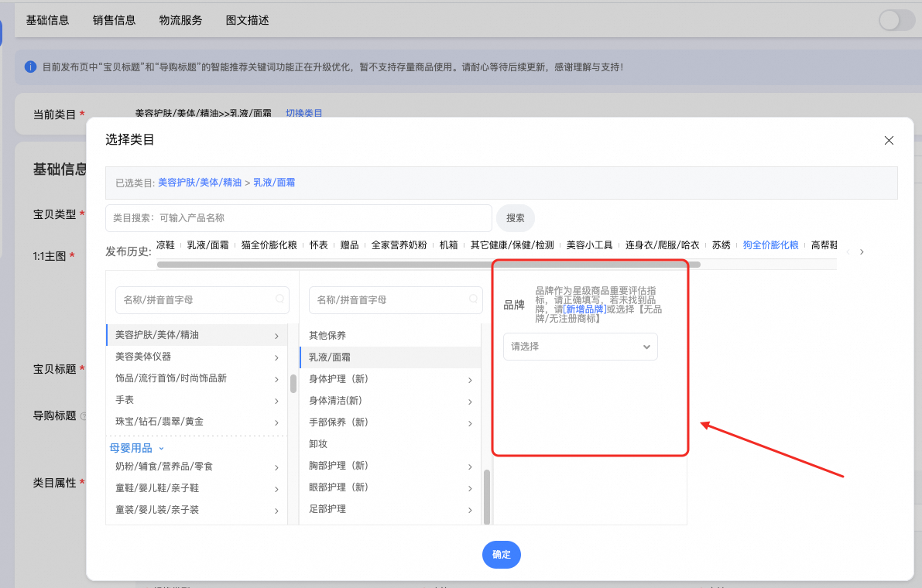Viewport: 922px width, 588px height.
Task: Select 凉鞋 from publish history
Action: click(165, 245)
